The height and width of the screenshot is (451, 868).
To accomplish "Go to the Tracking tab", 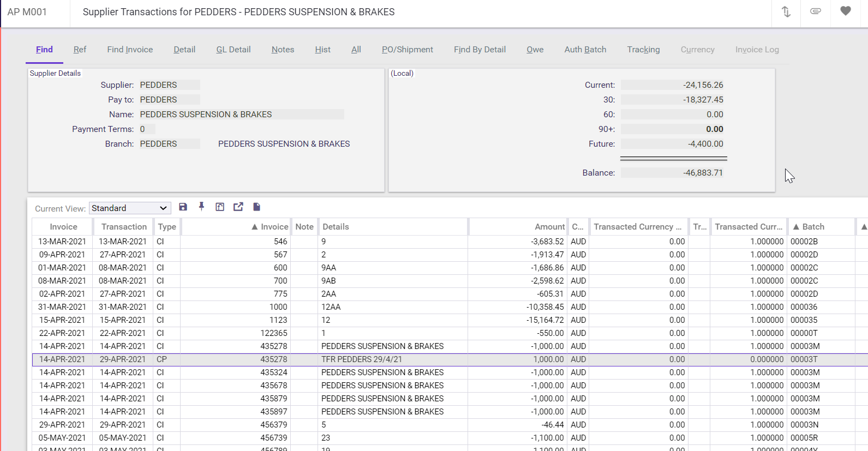I will tap(643, 50).
